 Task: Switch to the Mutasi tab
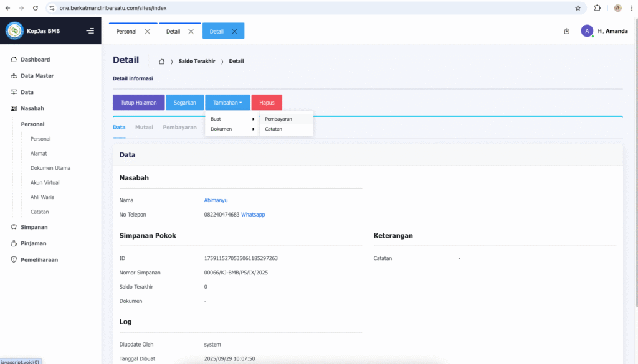[144, 127]
